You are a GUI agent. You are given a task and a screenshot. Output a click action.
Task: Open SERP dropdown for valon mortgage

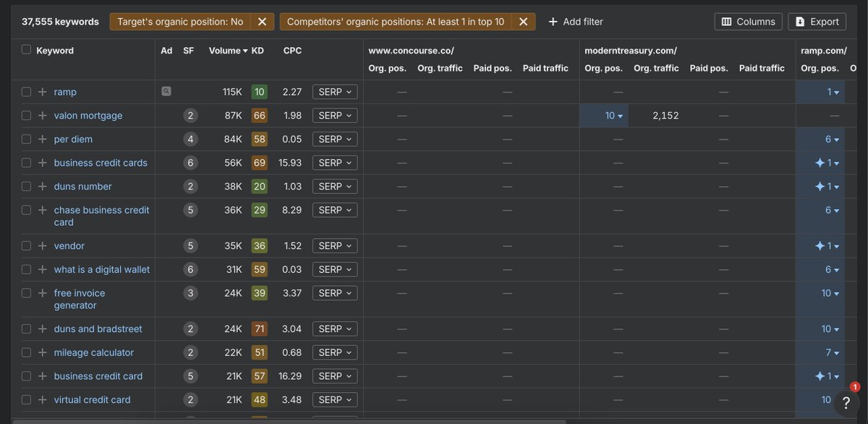pos(335,116)
